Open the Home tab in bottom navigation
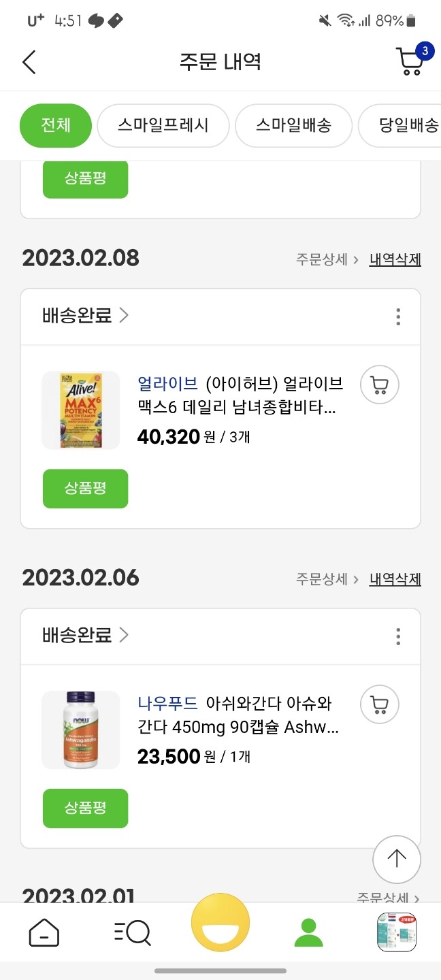This screenshot has width=441, height=980. [44, 932]
